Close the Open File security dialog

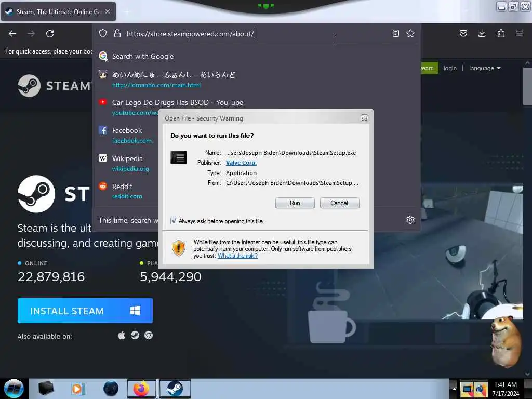point(364,118)
